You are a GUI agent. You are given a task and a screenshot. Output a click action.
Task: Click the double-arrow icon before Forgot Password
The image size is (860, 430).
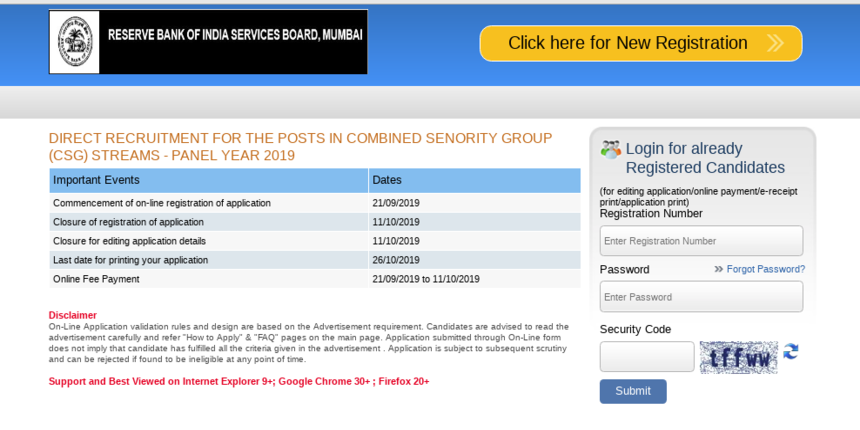718,269
